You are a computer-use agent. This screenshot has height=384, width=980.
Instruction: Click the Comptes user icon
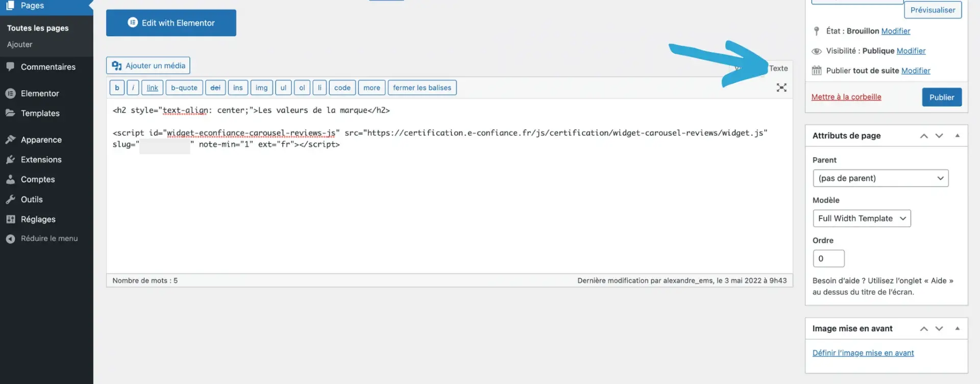tap(10, 179)
